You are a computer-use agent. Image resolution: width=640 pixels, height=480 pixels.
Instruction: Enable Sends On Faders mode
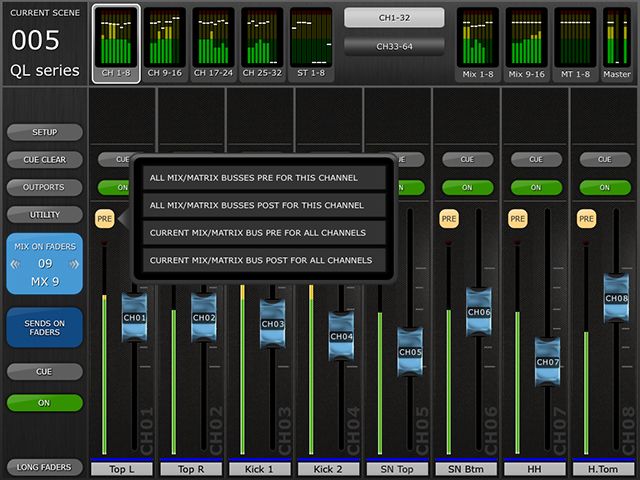pos(45,327)
